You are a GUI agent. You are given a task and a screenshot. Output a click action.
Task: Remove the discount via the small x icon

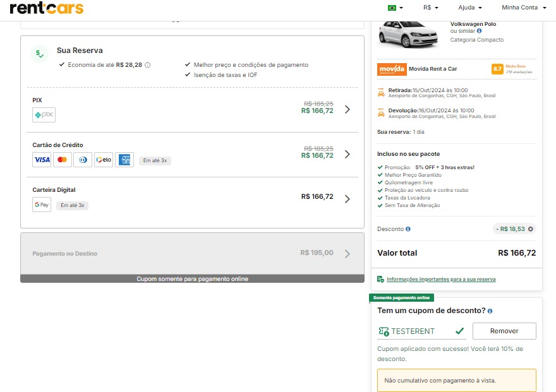click(x=529, y=229)
